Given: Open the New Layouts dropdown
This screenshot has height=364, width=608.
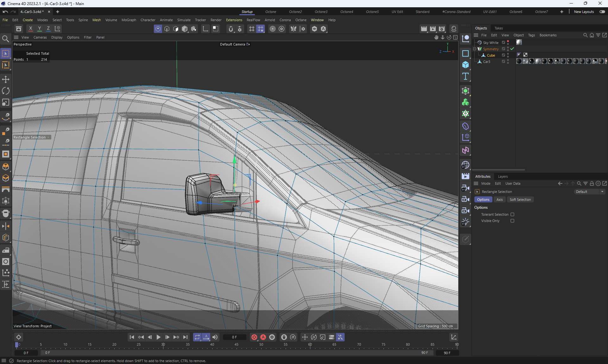Looking at the screenshot, I should click(584, 12).
